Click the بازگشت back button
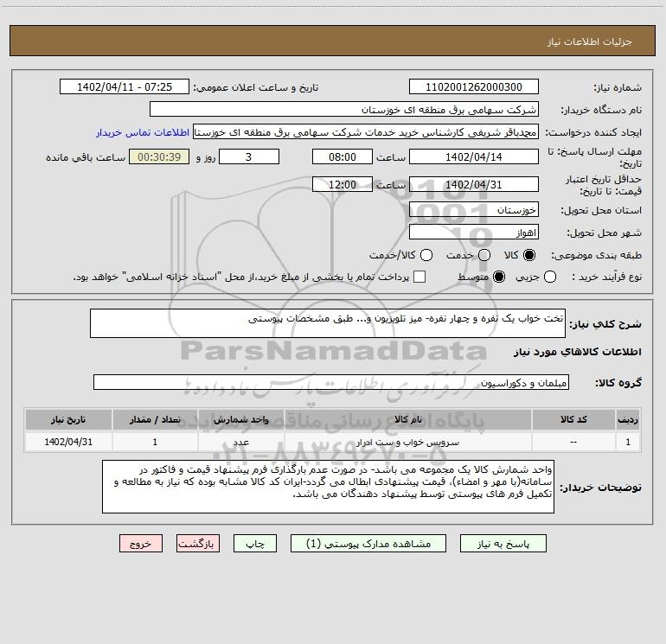Image resolution: width=666 pixels, height=644 pixels. click(198, 544)
